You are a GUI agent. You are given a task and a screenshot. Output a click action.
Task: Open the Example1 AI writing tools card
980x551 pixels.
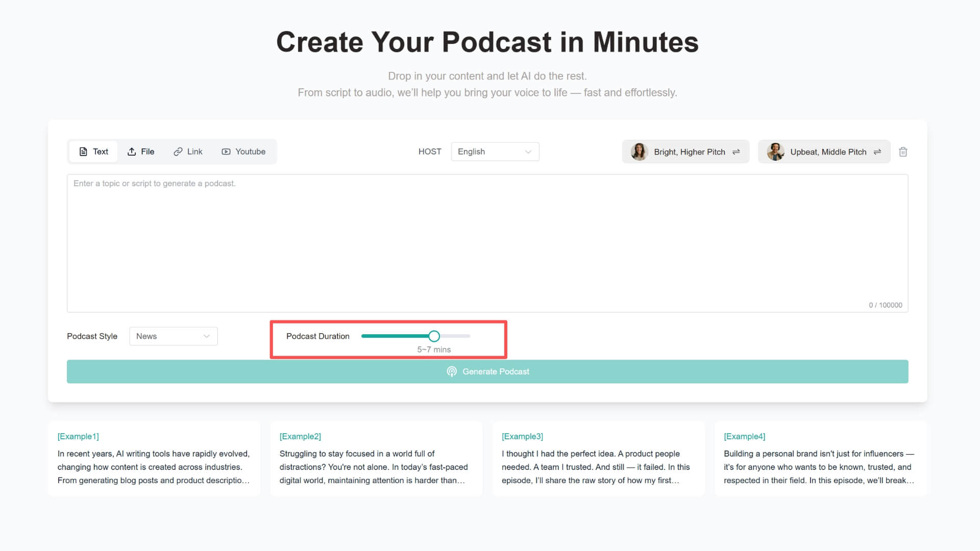click(x=154, y=458)
